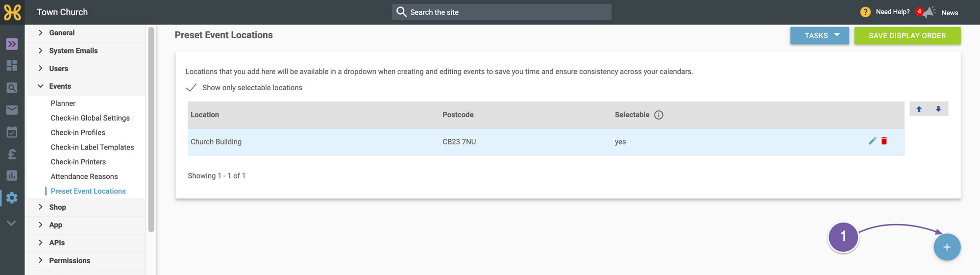Open Planner settings
The image size is (980, 275).
tap(63, 103)
